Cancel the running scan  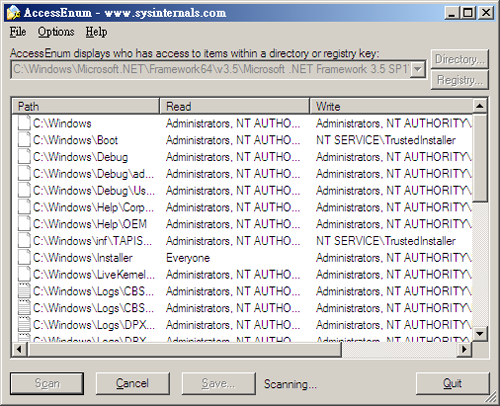[133, 383]
